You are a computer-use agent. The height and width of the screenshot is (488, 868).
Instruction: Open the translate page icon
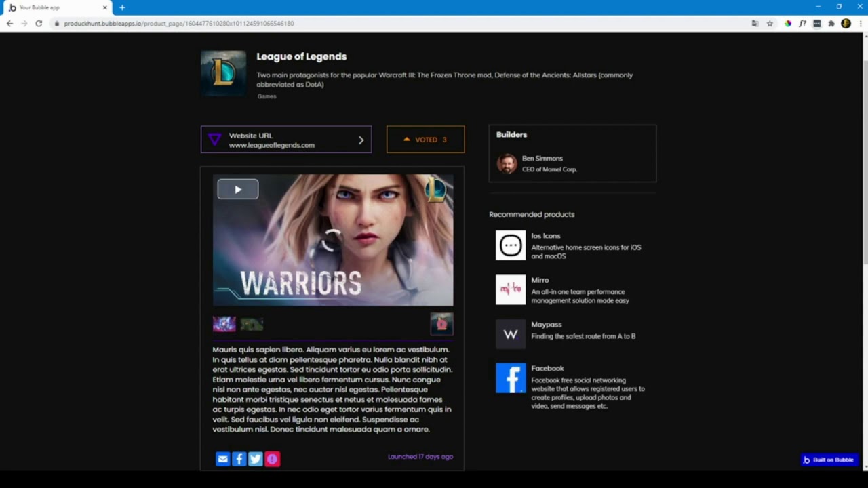[755, 24]
